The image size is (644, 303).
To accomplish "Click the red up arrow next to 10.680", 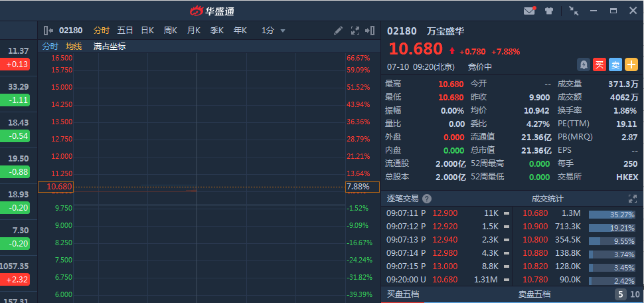I will click(x=452, y=51).
